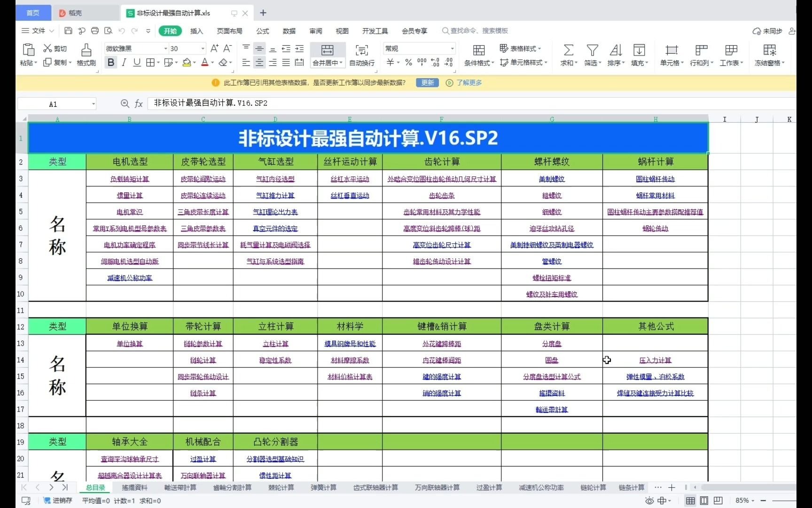Increase font size with A+ icon

pos(214,48)
